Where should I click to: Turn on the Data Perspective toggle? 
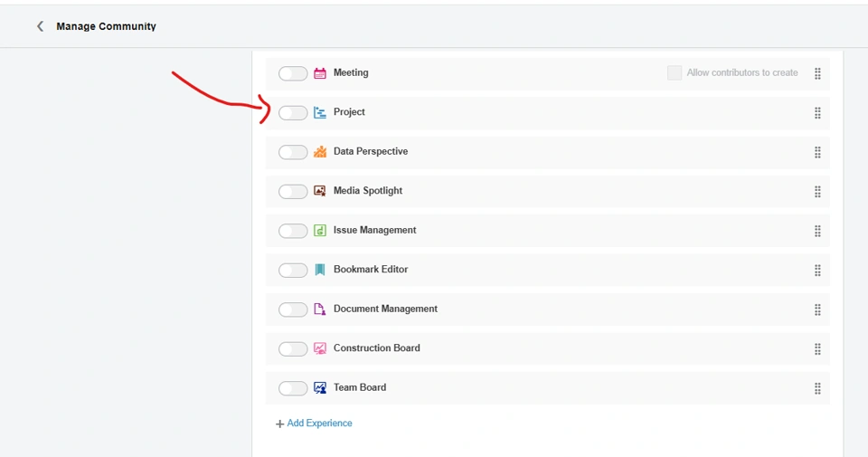point(293,152)
